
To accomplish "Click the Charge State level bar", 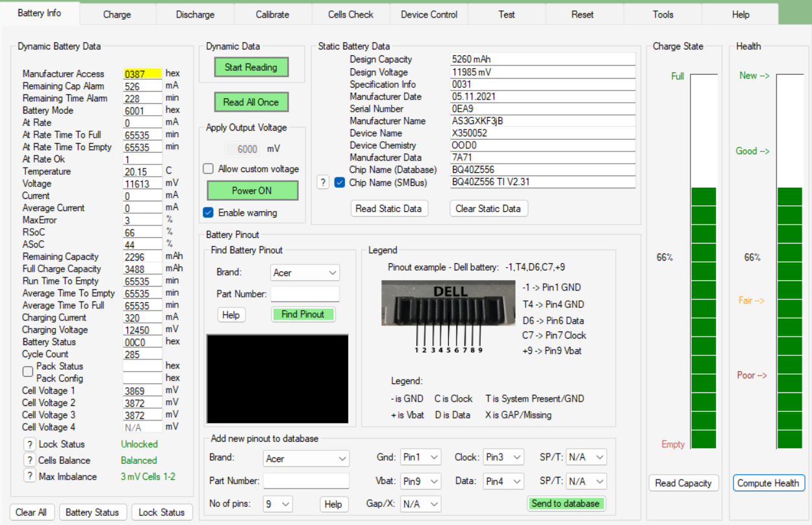I will click(x=703, y=261).
